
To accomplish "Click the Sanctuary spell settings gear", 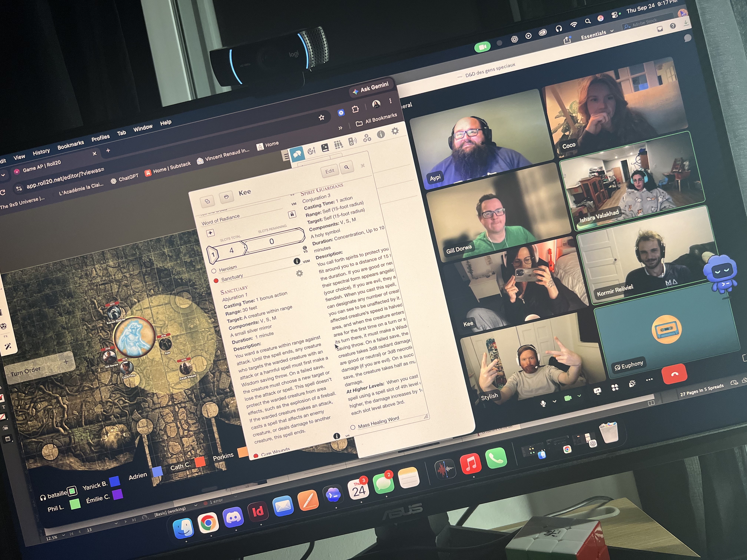I will point(300,273).
